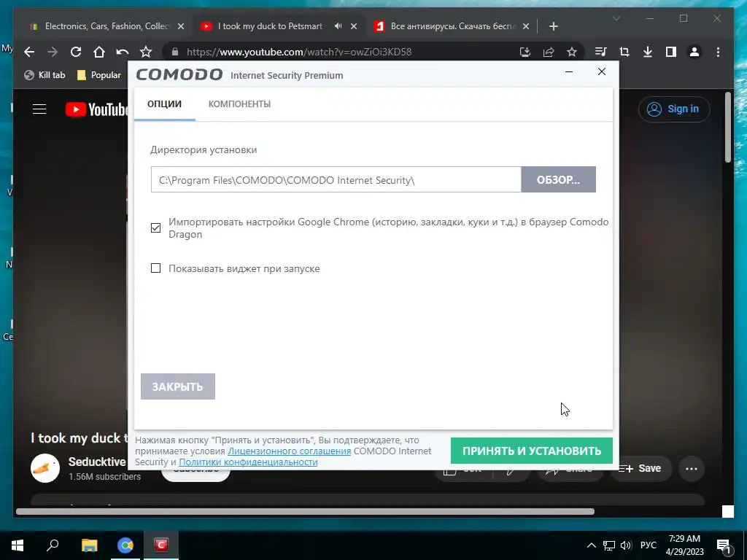Share this page via address bar icon
The height and width of the screenshot is (560, 747).
point(549,52)
